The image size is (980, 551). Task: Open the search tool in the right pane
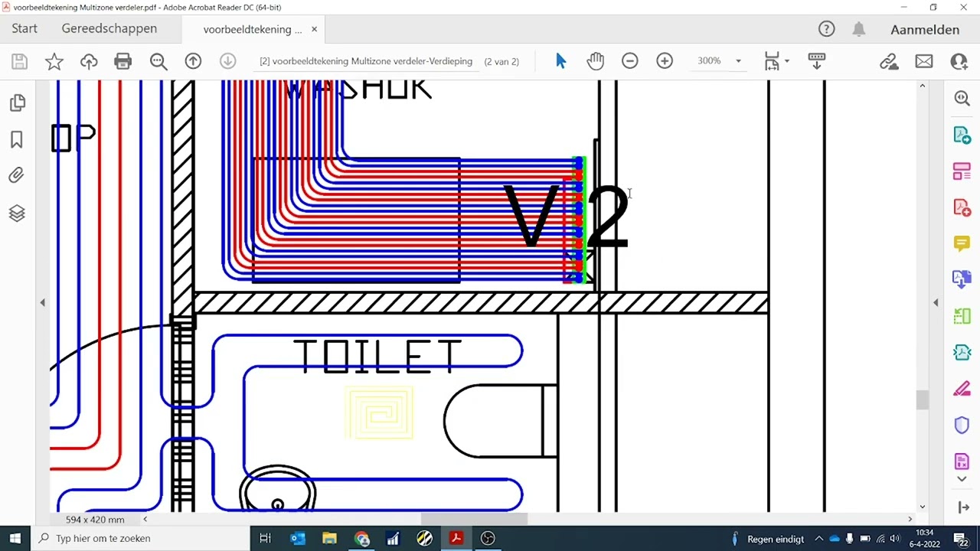pyautogui.click(x=962, y=98)
